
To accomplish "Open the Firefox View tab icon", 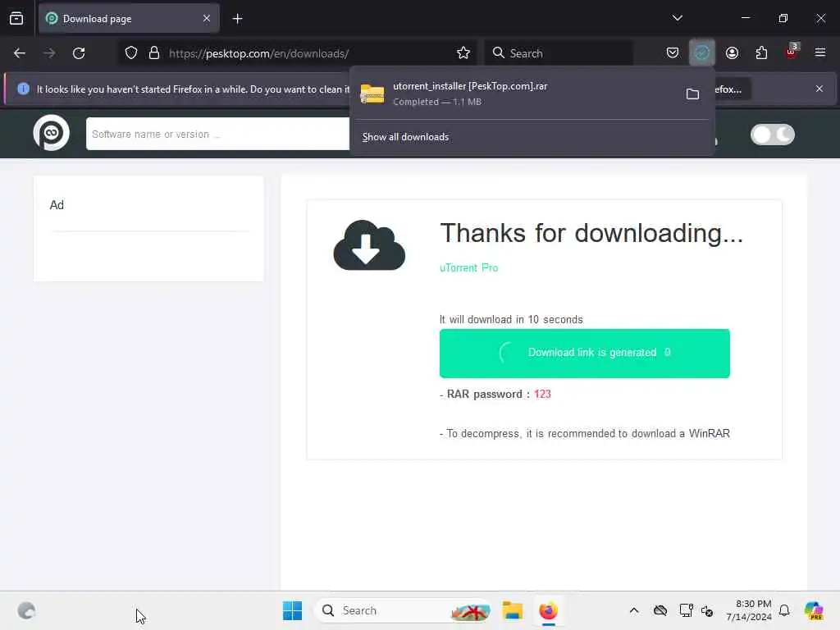I will pyautogui.click(x=16, y=18).
